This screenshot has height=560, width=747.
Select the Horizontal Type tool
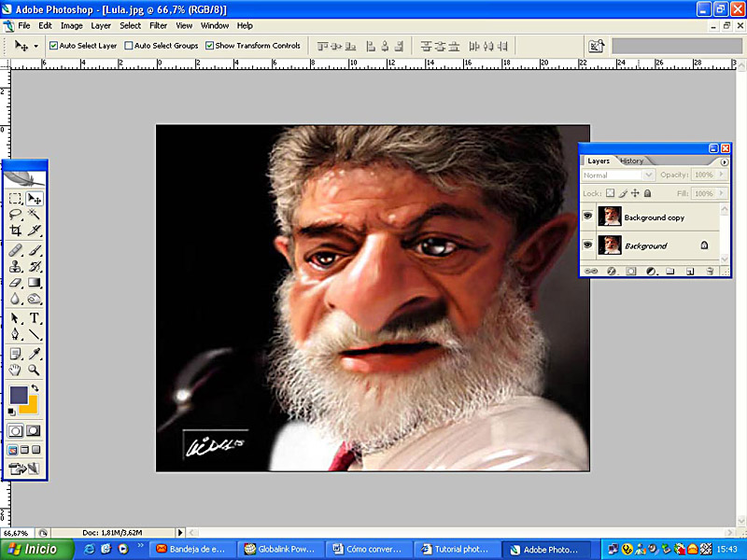[x=35, y=318]
